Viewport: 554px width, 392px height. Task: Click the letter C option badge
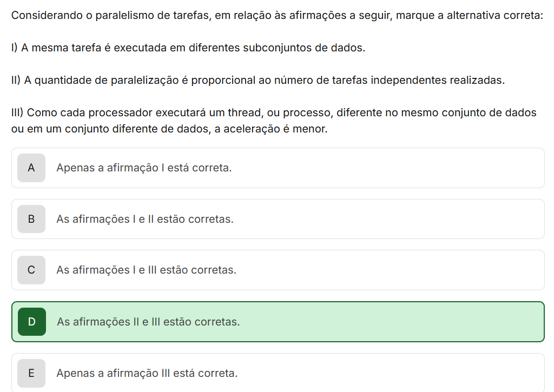click(31, 270)
